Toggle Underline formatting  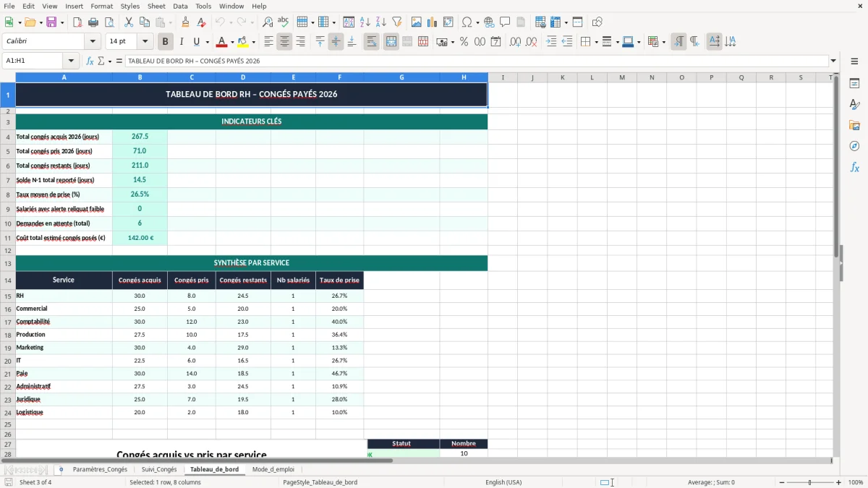(x=197, y=42)
